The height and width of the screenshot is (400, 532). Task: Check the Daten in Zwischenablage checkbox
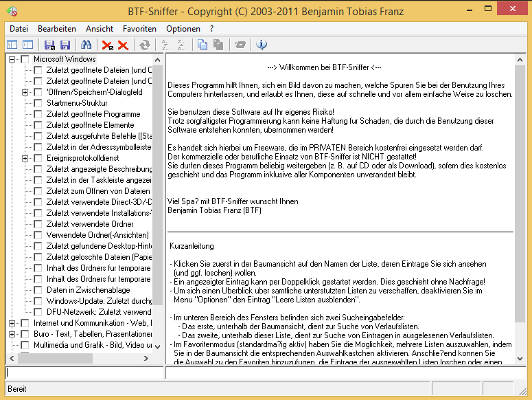[x=38, y=290]
